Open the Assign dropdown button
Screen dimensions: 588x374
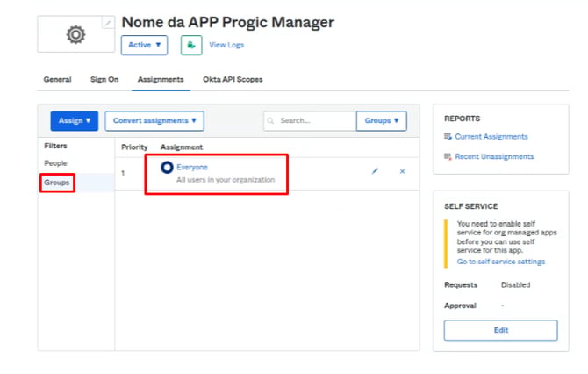(x=75, y=121)
